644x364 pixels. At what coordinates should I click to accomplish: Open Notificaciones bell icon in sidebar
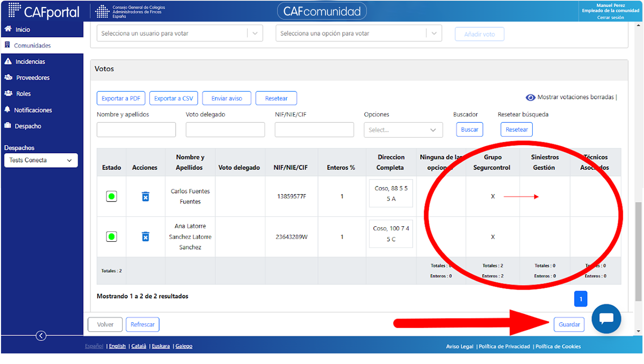point(7,110)
